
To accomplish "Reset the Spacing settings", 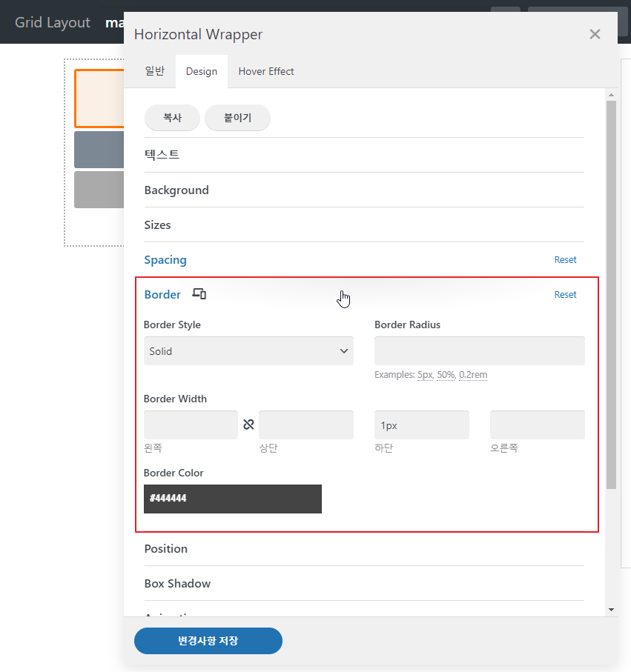I will (x=565, y=260).
